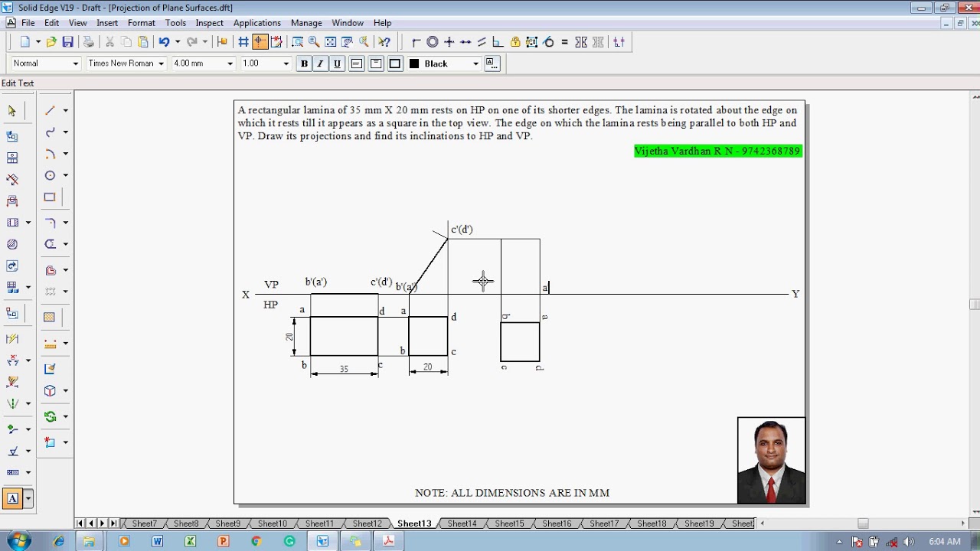The height and width of the screenshot is (551, 980).
Task: Expand the Undo history dropdown arrow
Action: point(178,42)
